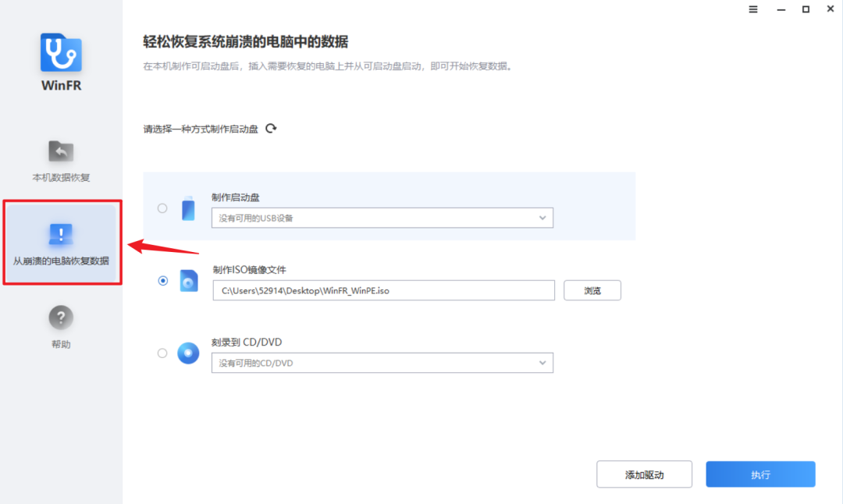Select the 制作启动盘 radio option
Screen dimensions: 843x504
pos(162,208)
